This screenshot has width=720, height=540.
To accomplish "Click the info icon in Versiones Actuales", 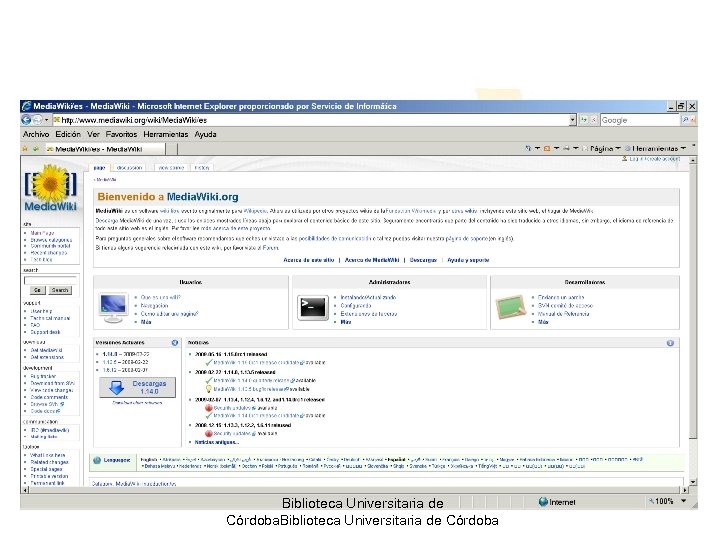I will click(x=175, y=343).
